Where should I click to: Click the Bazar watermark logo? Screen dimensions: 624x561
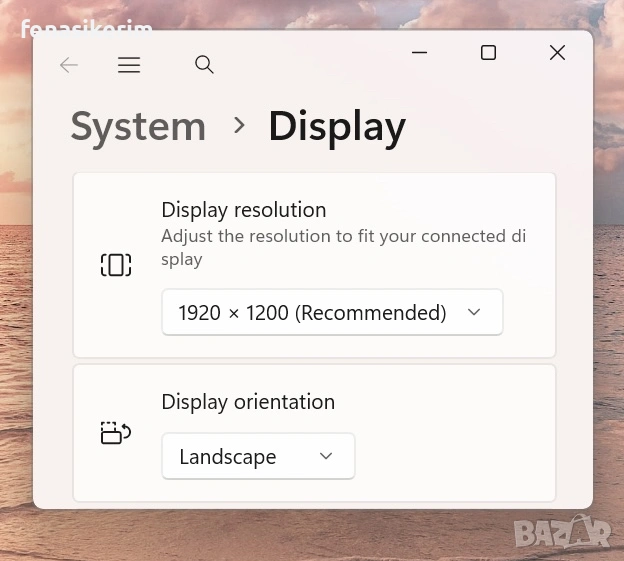pos(562,534)
